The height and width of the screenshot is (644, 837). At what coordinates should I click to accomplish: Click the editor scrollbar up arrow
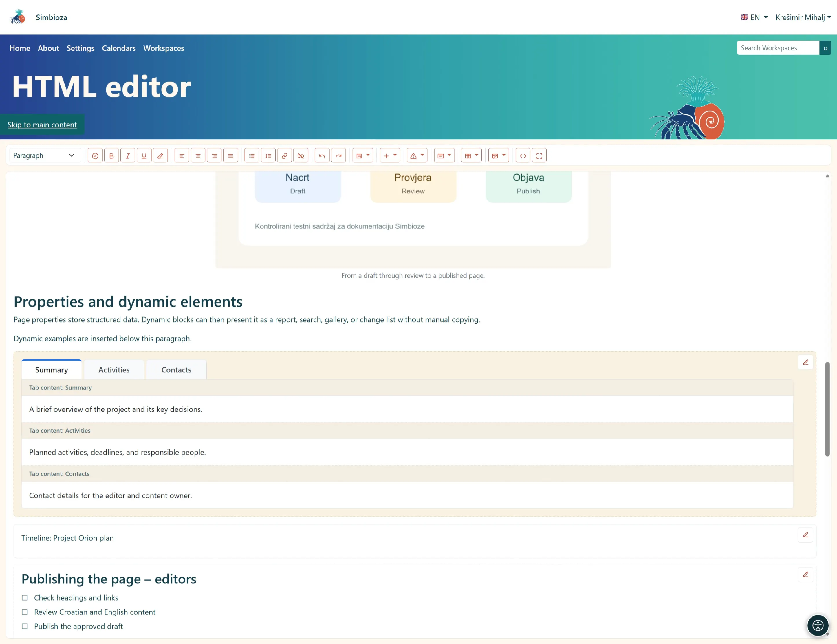coord(827,176)
